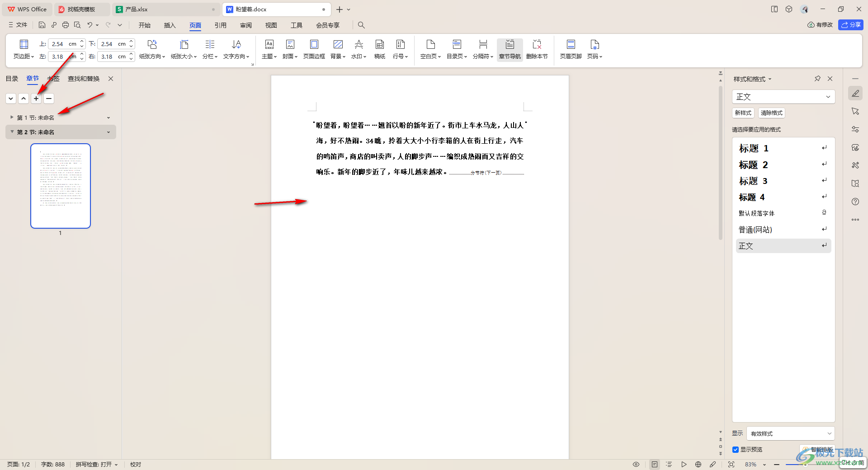The height and width of the screenshot is (470, 868).
Task: Open the 目录页 contents page menu
Action: click(x=457, y=49)
